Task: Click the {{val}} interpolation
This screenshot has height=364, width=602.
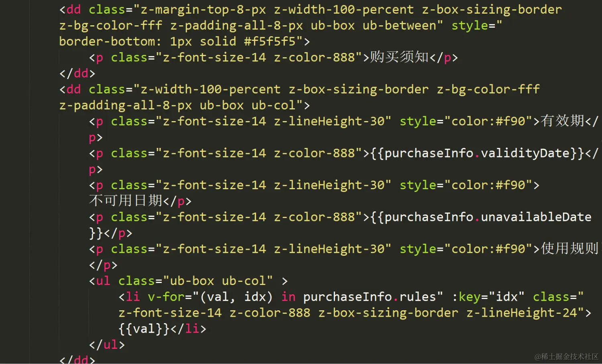Action: pyautogui.click(x=144, y=329)
